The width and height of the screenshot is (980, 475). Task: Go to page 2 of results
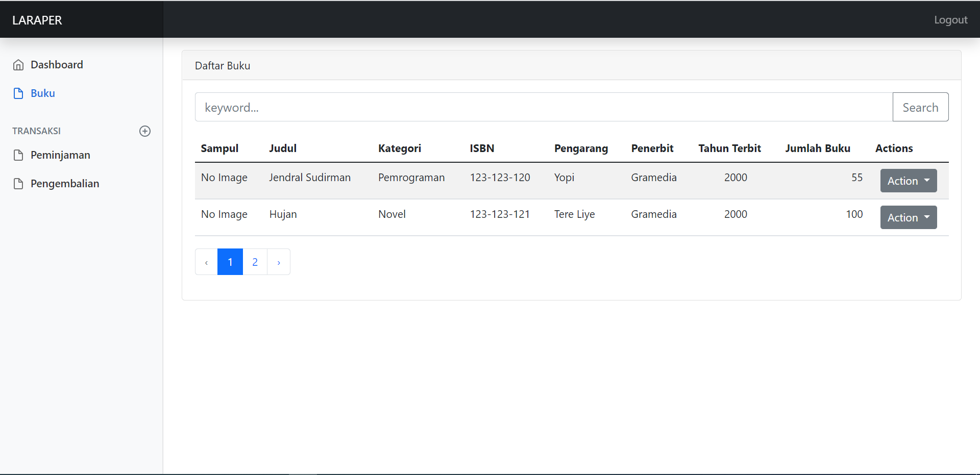[x=255, y=262]
